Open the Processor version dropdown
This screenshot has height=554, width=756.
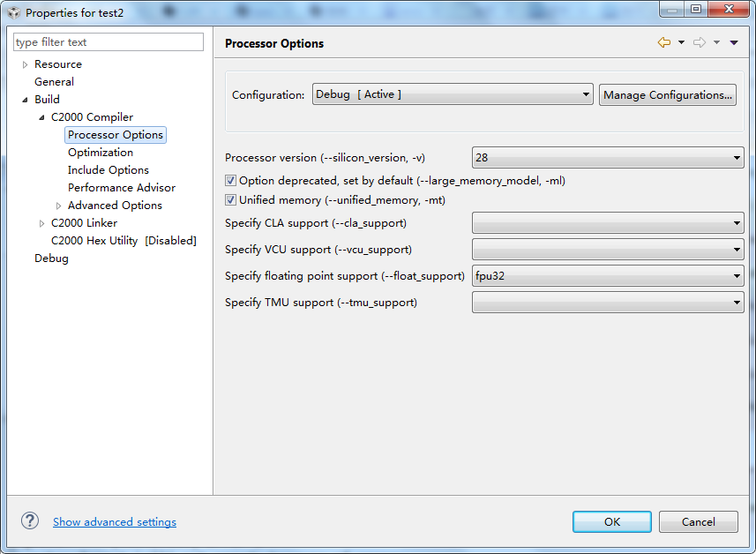608,158
